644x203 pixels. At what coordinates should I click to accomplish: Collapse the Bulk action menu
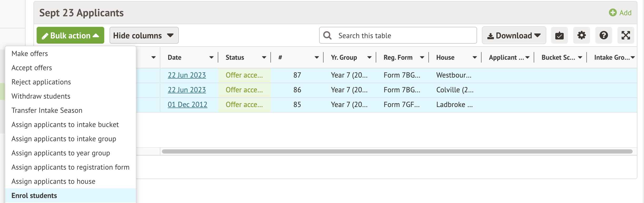pos(70,35)
